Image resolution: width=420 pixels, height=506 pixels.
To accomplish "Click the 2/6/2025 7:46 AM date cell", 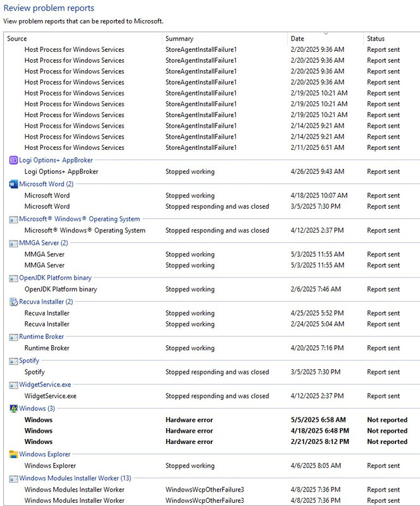I will pos(316,289).
